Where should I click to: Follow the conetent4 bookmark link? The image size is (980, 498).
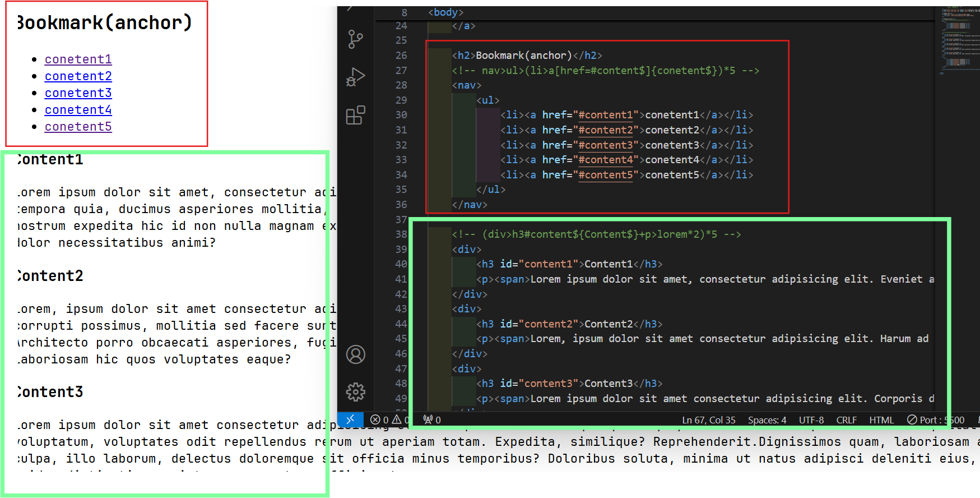[x=78, y=110]
